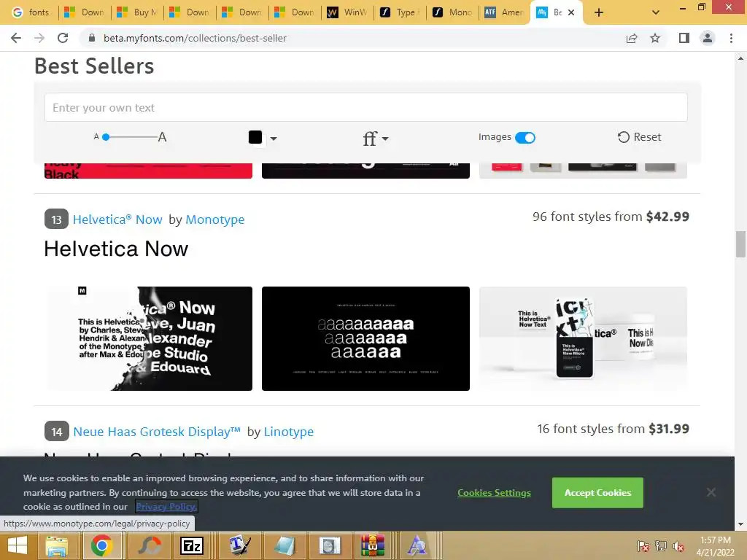
Task: Reset the preview settings
Action: pyautogui.click(x=639, y=137)
